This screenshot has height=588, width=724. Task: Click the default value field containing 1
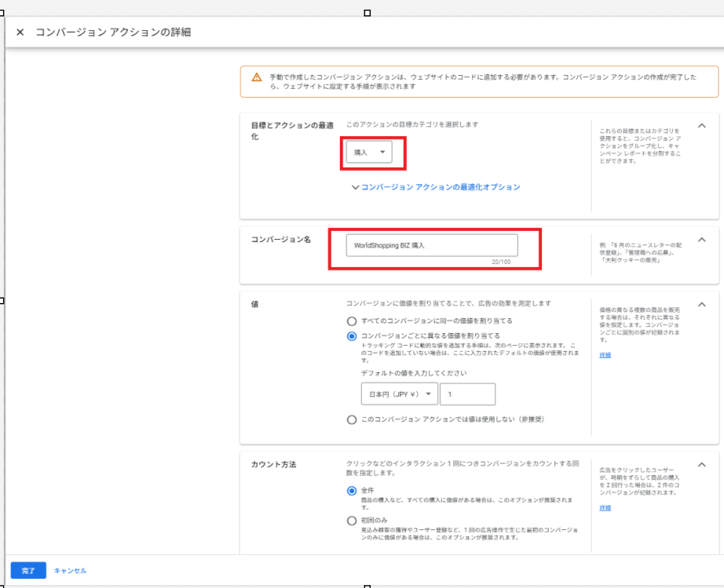point(468,394)
